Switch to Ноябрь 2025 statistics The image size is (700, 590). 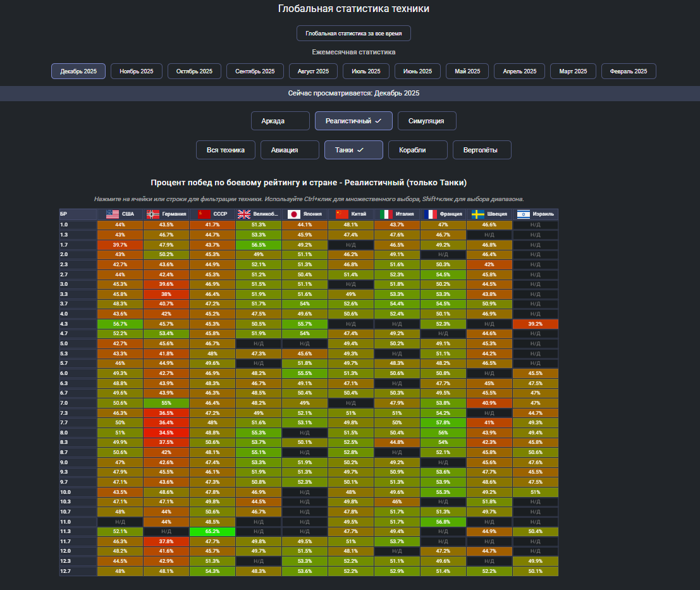point(137,71)
